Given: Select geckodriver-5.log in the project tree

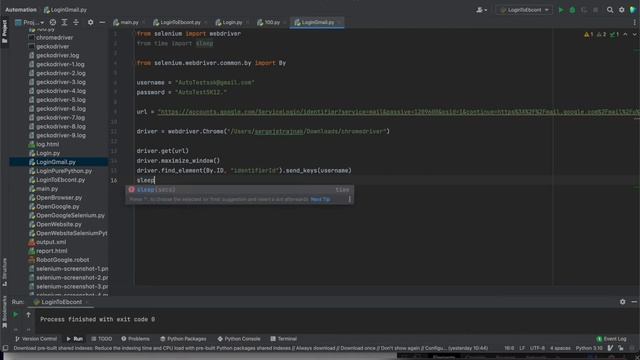Looking at the screenshot, I should (x=61, y=100).
